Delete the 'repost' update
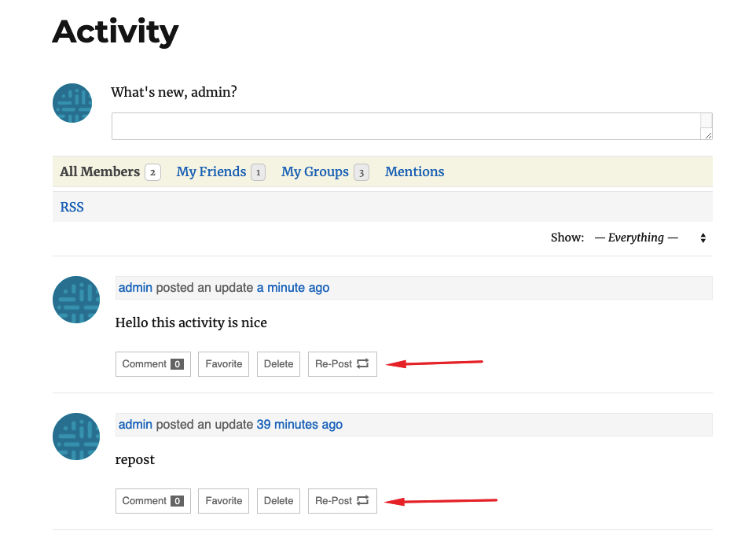Screen dimensions: 756x538 pyautogui.click(x=279, y=501)
